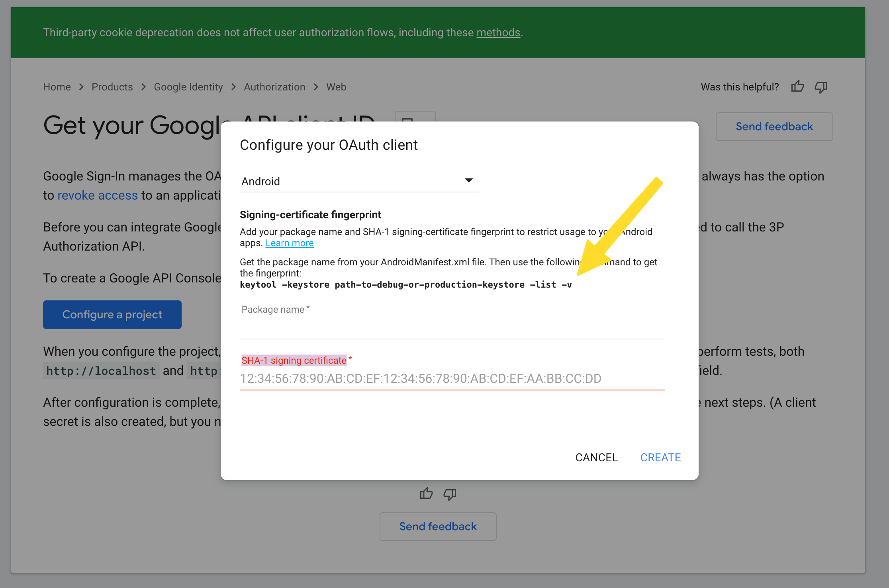
Task: Click the CREATE button
Action: point(660,457)
